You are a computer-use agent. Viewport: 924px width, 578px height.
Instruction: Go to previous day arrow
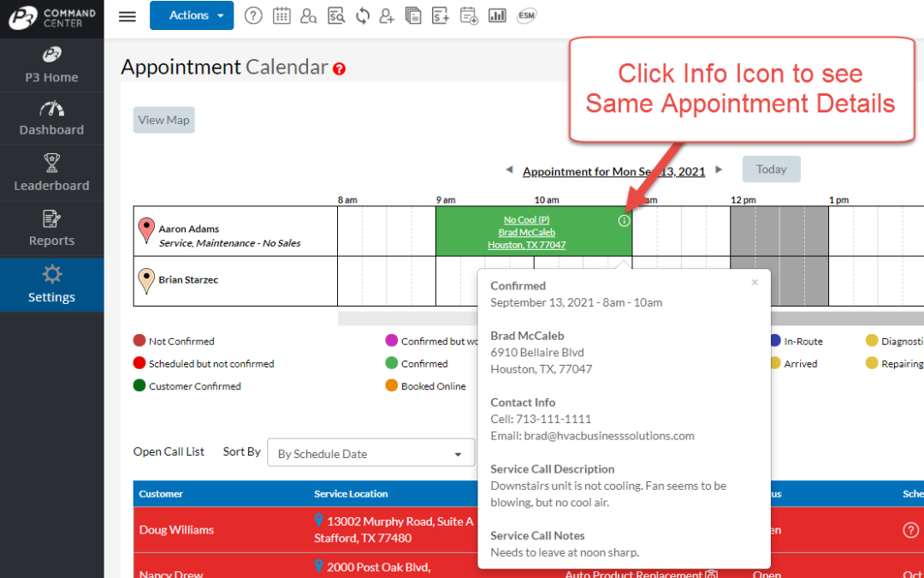pos(511,170)
